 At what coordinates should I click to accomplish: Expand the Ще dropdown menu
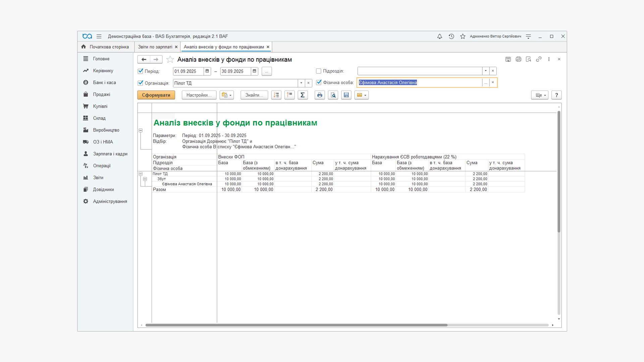click(539, 95)
